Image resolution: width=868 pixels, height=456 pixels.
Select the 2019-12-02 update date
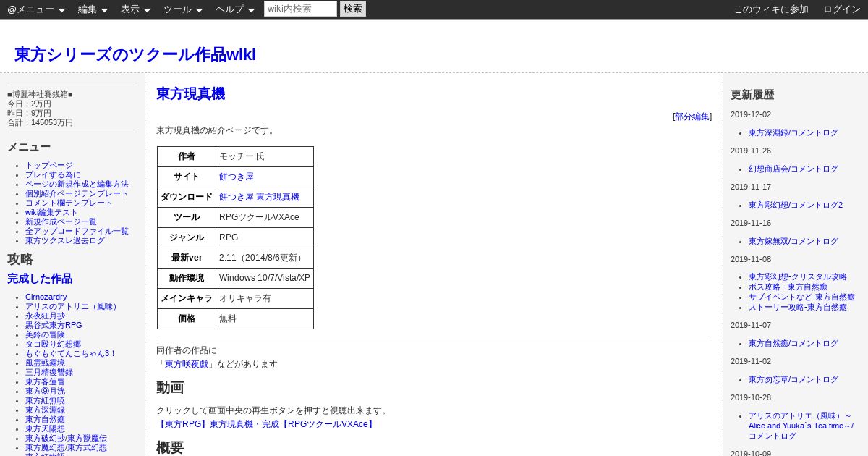[x=751, y=114]
